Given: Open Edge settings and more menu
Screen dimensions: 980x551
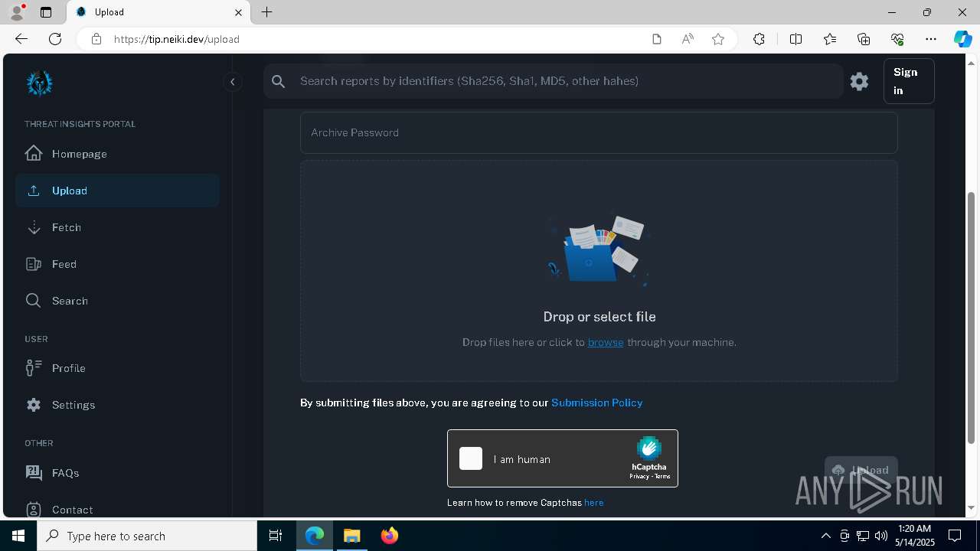Looking at the screenshot, I should pos(931,39).
